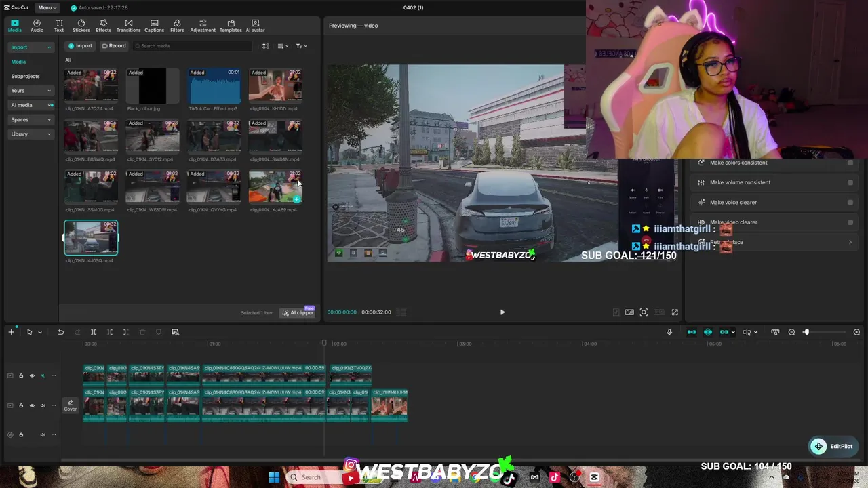The width and height of the screenshot is (868, 488).
Task: Click the zoom in timeline icon
Action: pos(856,332)
